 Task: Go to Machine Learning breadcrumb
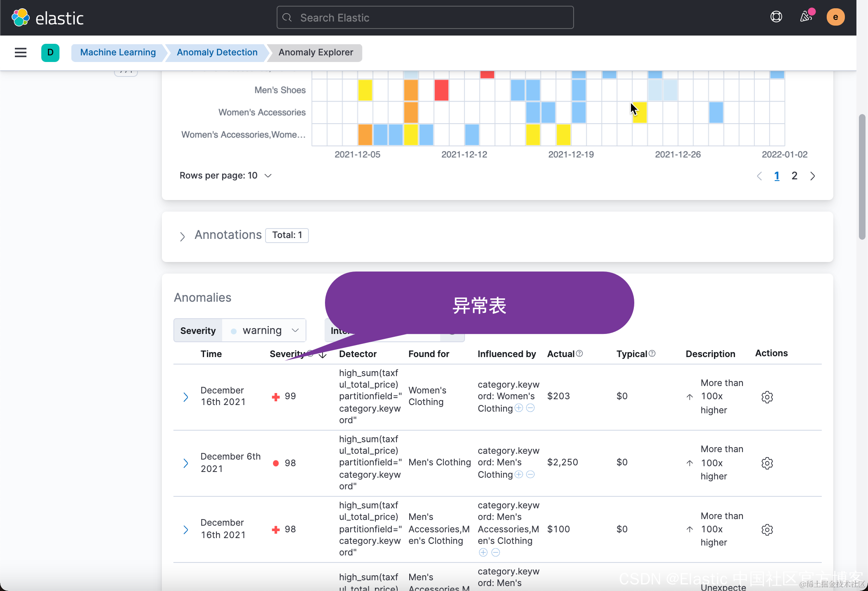coord(118,52)
